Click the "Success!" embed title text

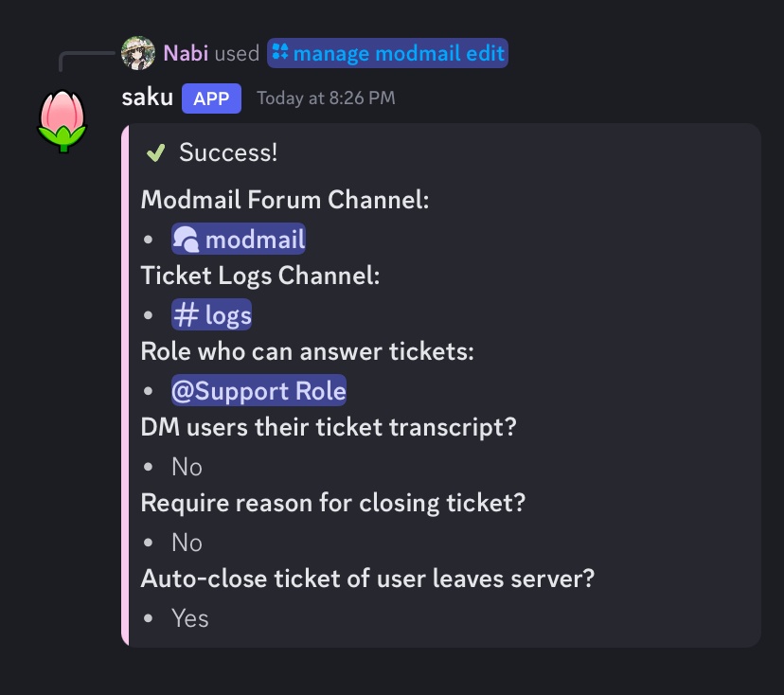point(228,152)
